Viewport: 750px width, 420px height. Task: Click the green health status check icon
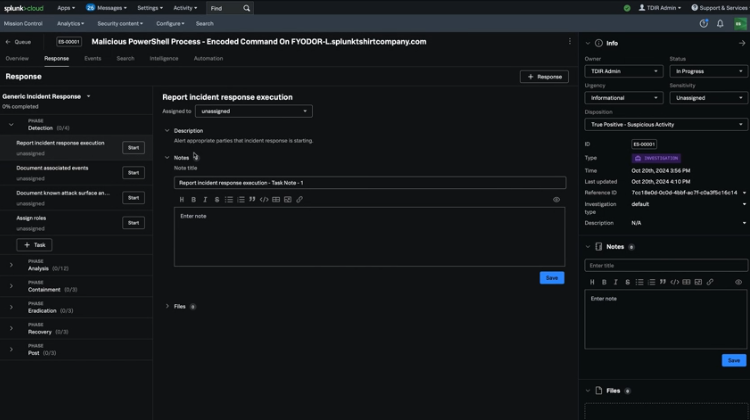pos(627,8)
